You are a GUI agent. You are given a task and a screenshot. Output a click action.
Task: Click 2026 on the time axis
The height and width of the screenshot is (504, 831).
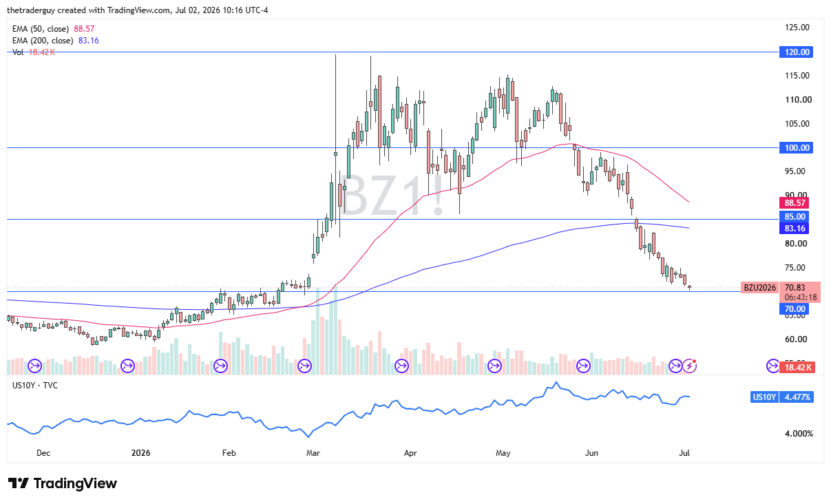140,453
